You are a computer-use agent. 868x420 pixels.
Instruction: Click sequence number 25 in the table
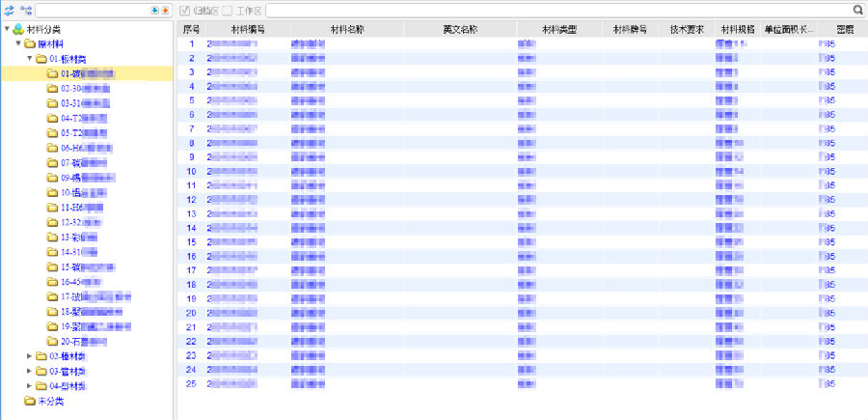(x=192, y=383)
